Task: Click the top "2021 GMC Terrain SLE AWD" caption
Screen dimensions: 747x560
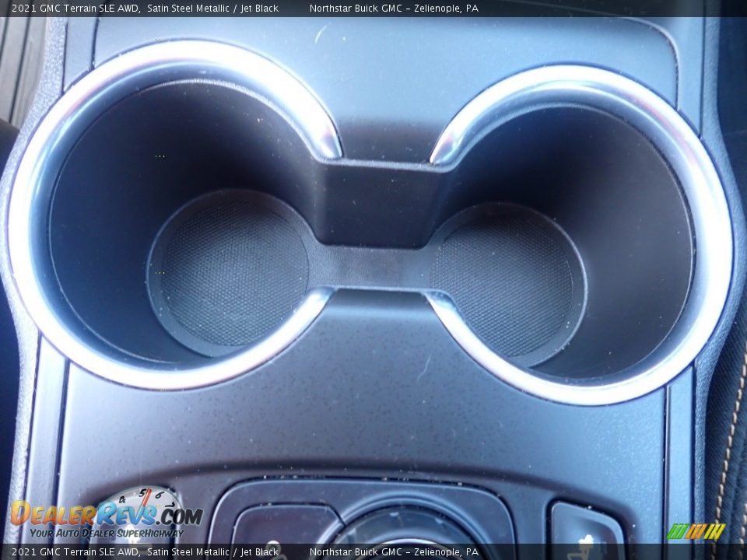Action: (x=75, y=8)
